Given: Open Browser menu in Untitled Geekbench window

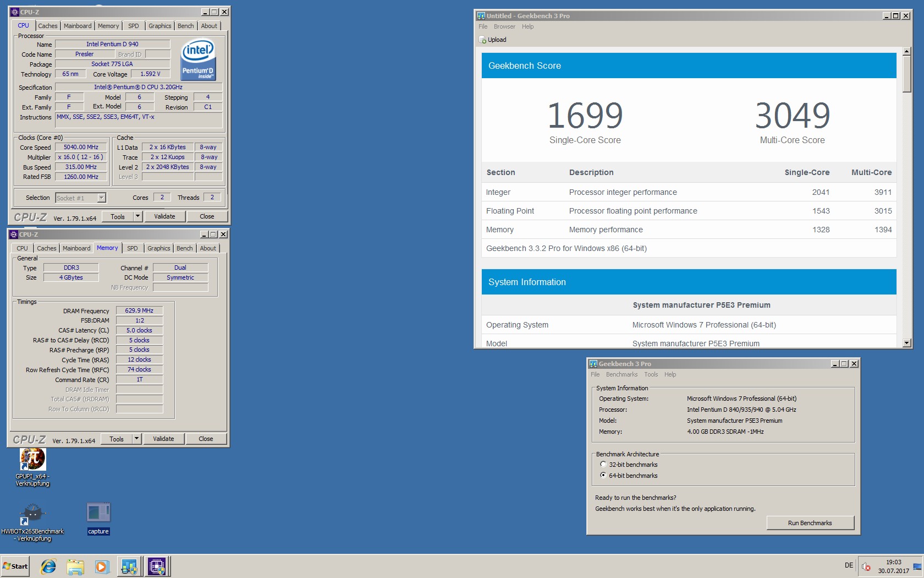Looking at the screenshot, I should 504,26.
